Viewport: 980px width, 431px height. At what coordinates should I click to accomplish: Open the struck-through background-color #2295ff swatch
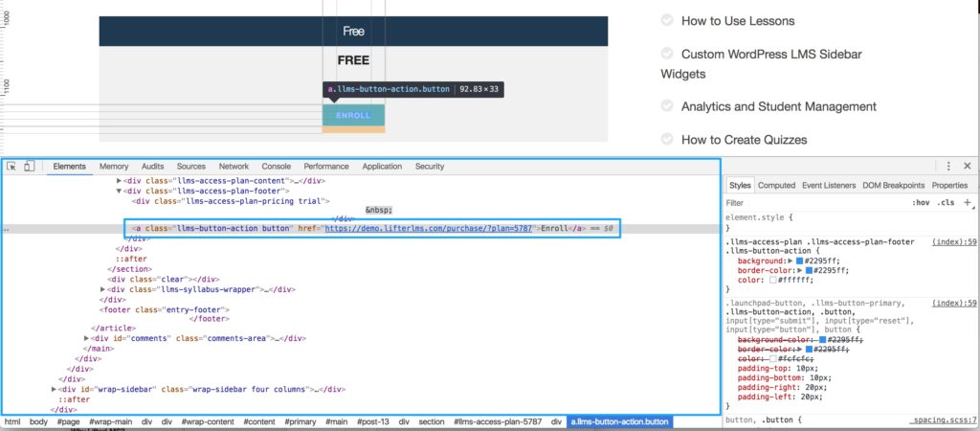click(x=822, y=339)
